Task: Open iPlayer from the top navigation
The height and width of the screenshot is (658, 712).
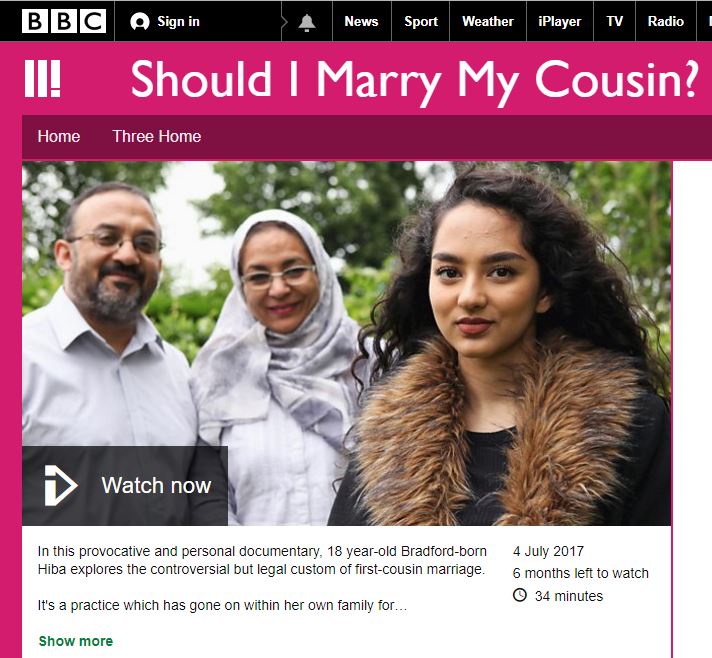Action: point(559,21)
